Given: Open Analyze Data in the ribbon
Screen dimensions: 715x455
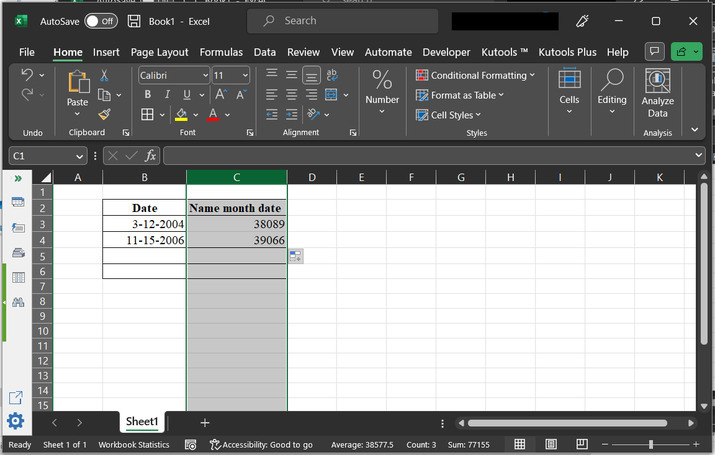Looking at the screenshot, I should click(x=657, y=94).
